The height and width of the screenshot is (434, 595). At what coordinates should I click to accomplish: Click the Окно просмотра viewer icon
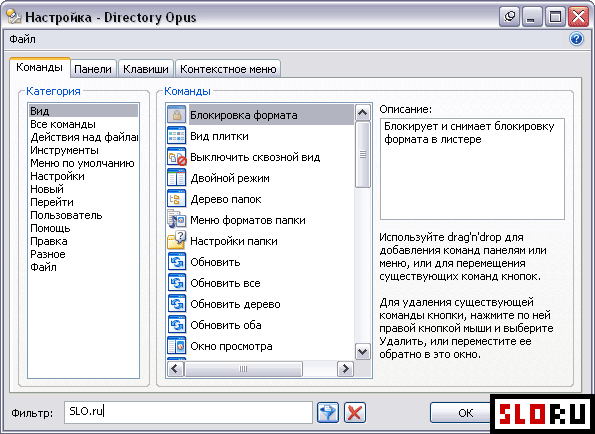pyautogui.click(x=176, y=346)
